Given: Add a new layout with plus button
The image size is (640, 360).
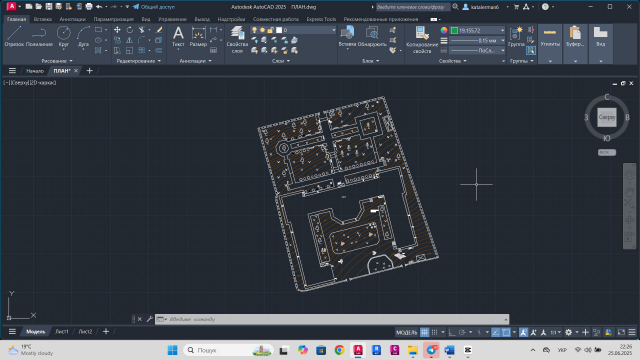Looking at the screenshot, I should pyautogui.click(x=106, y=331).
